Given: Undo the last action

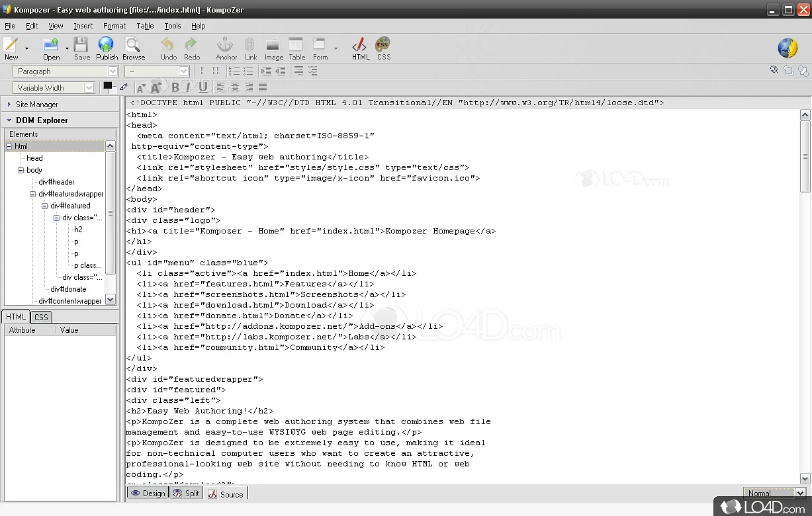Looking at the screenshot, I should click(x=168, y=48).
